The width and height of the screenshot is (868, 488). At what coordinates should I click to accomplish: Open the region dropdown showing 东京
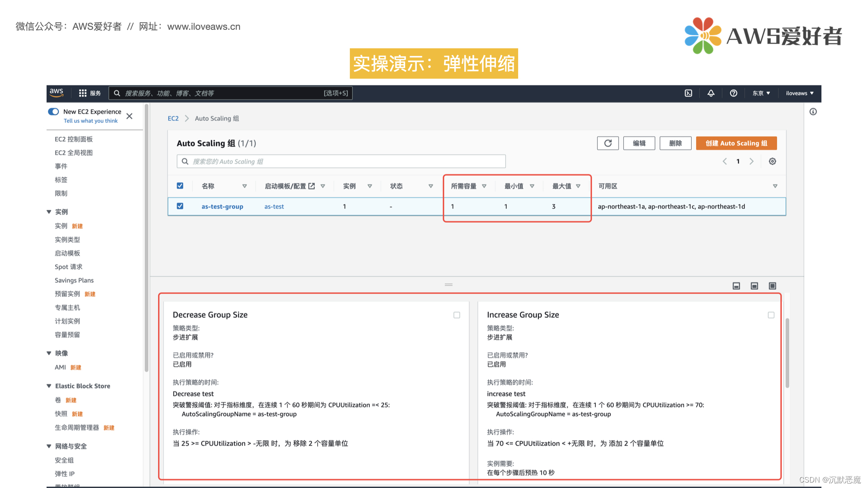coord(761,93)
